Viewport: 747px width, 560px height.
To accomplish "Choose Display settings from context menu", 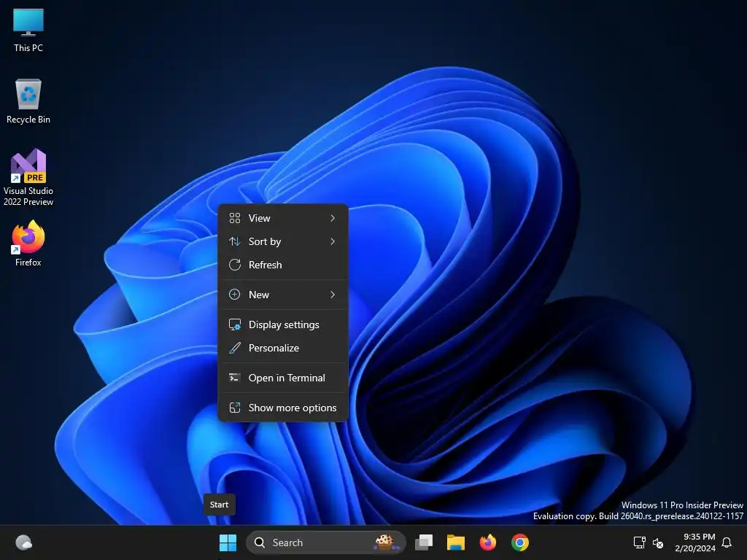I will (282, 324).
